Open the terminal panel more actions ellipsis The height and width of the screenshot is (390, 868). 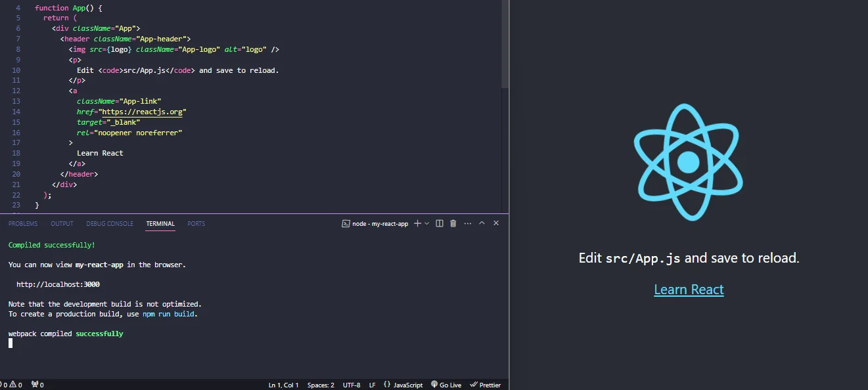point(468,223)
